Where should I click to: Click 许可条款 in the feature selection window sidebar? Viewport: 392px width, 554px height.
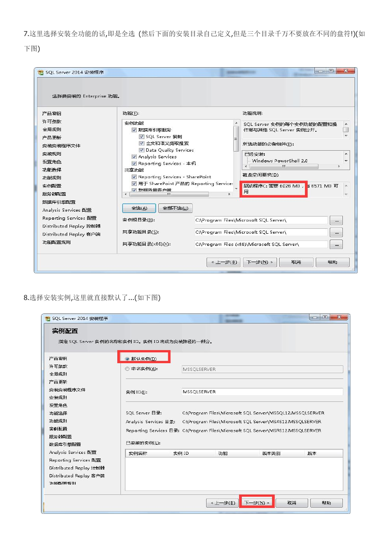[51, 121]
